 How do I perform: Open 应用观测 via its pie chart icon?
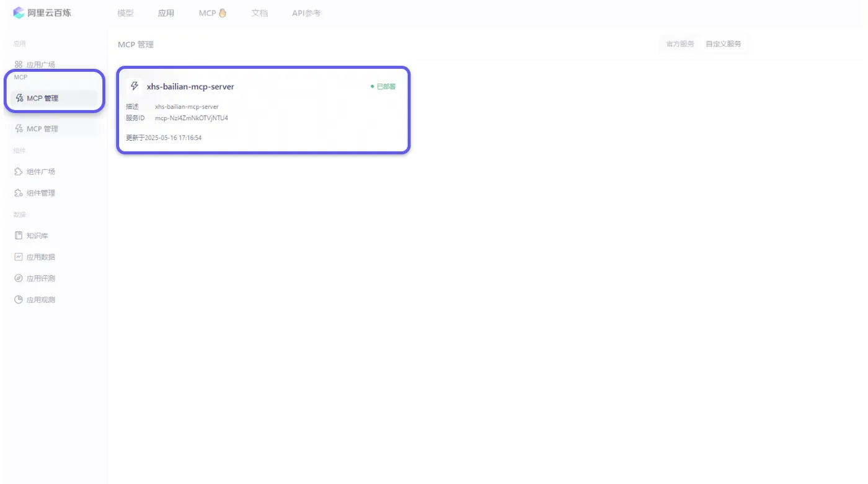coord(19,300)
